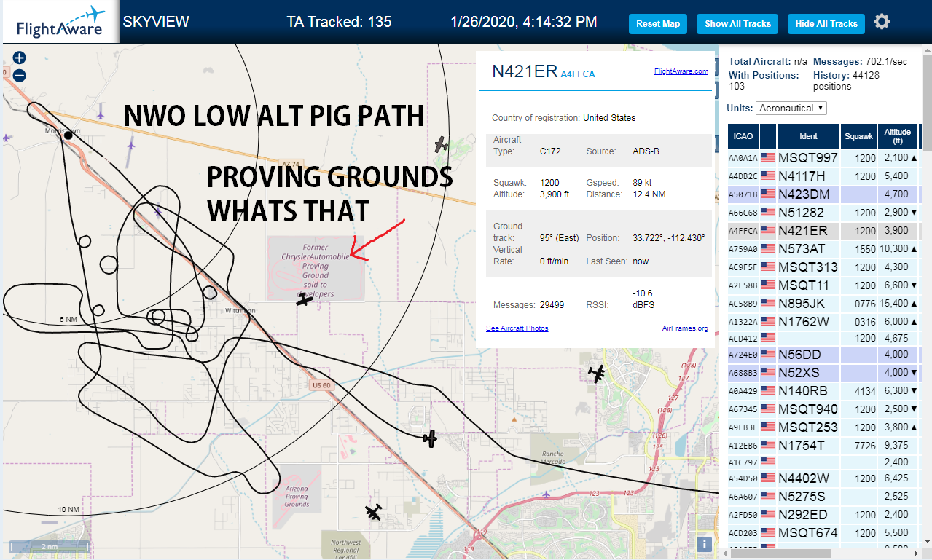Select row with ICAO A1C797
Image resolution: width=932 pixels, height=560 pixels.
823,462
